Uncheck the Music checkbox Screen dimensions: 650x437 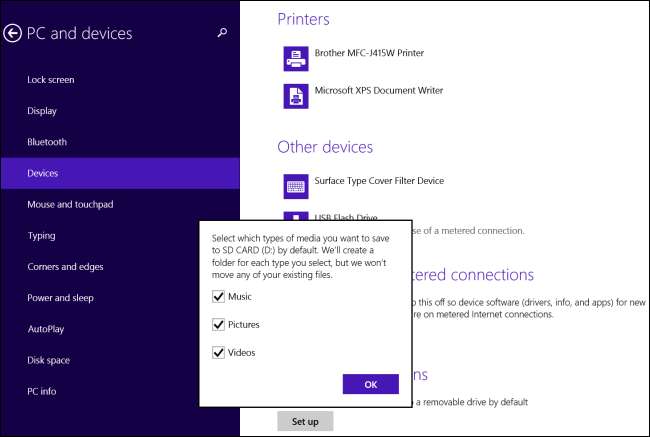[x=219, y=297]
